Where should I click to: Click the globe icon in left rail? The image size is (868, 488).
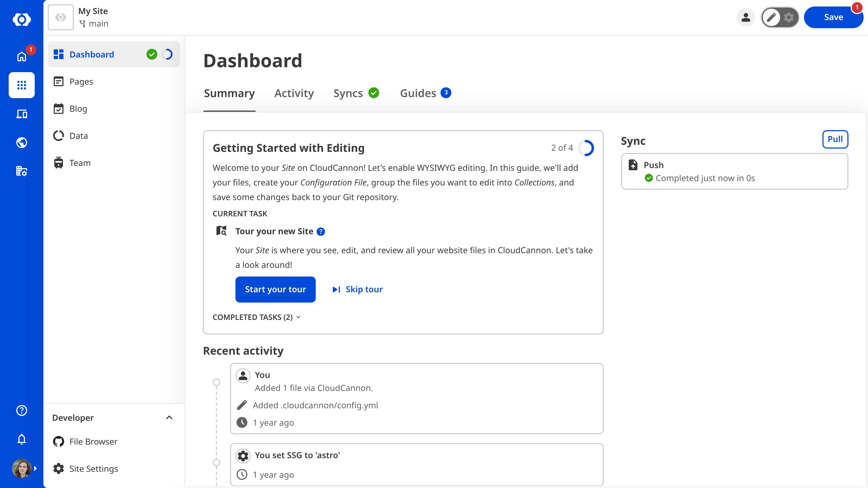[x=22, y=142]
